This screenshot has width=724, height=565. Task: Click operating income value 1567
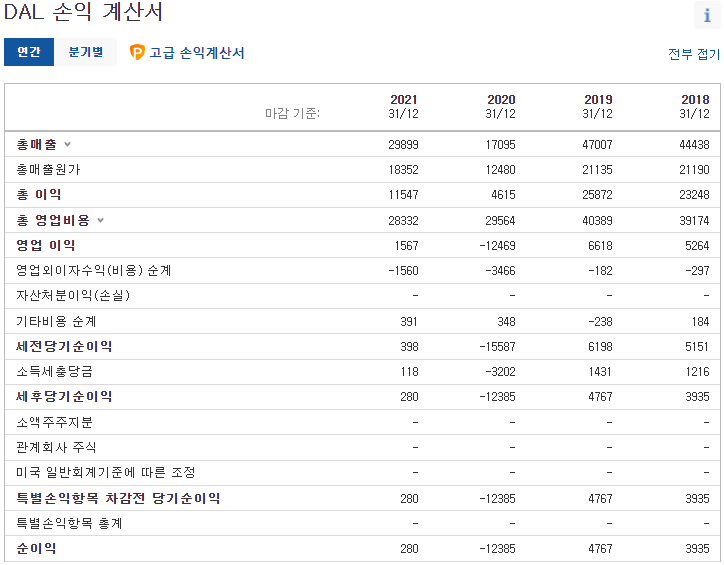pos(406,246)
